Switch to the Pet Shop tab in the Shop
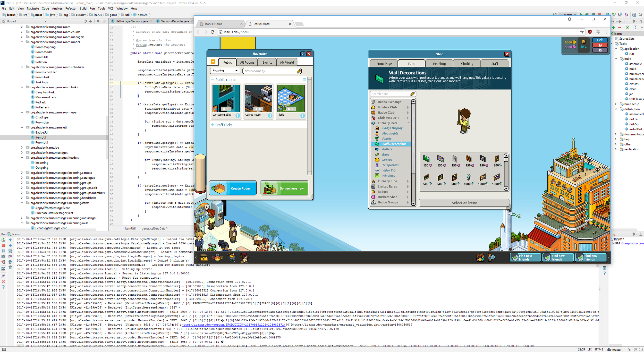644x352 pixels. (x=439, y=64)
